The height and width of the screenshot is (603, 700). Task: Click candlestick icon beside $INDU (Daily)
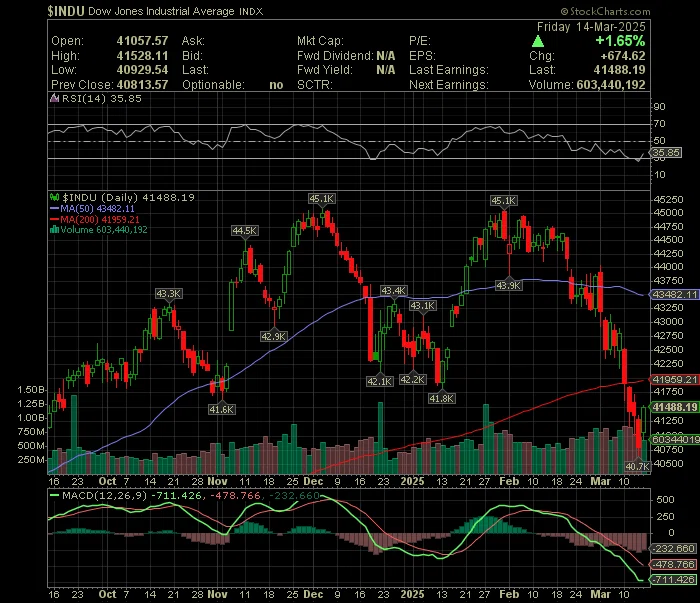pyautogui.click(x=54, y=197)
